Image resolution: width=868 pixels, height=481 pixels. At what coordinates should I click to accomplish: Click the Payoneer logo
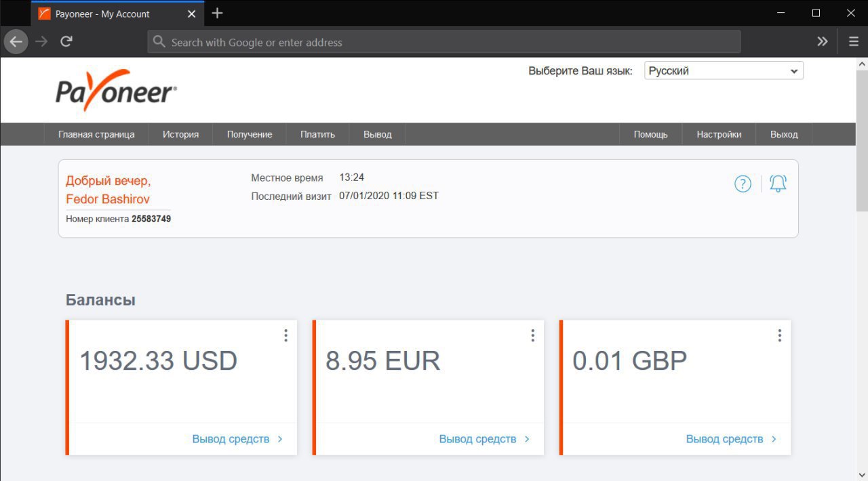116,90
